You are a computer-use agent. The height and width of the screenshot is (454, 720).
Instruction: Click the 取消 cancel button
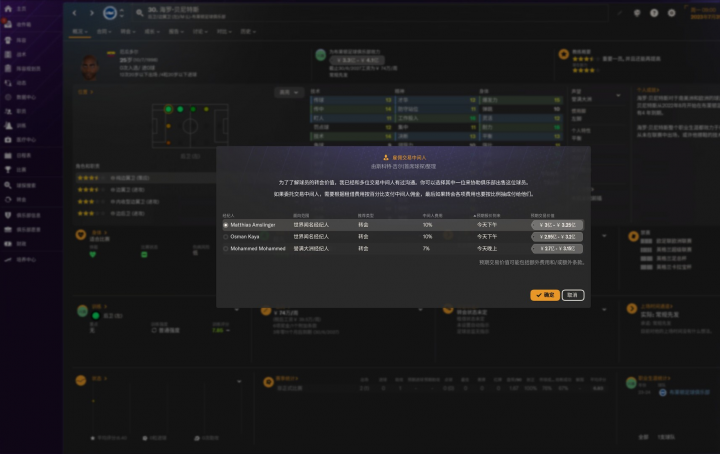tap(573, 295)
